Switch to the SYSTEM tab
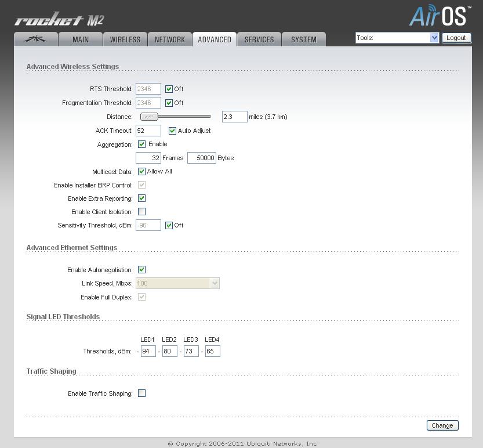This screenshot has width=483, height=448. [x=304, y=39]
